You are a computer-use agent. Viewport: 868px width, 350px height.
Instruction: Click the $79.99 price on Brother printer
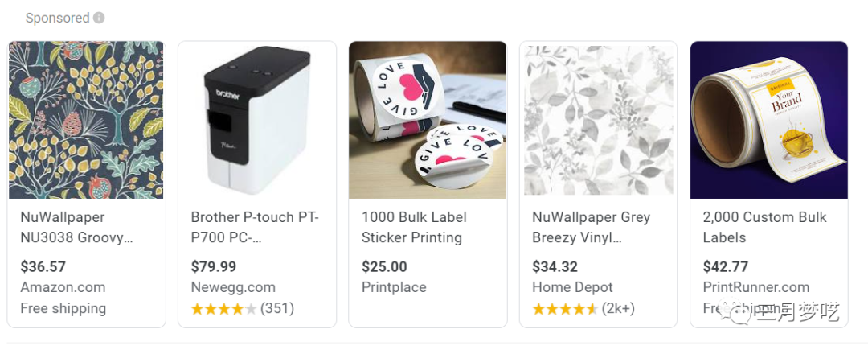point(214,266)
